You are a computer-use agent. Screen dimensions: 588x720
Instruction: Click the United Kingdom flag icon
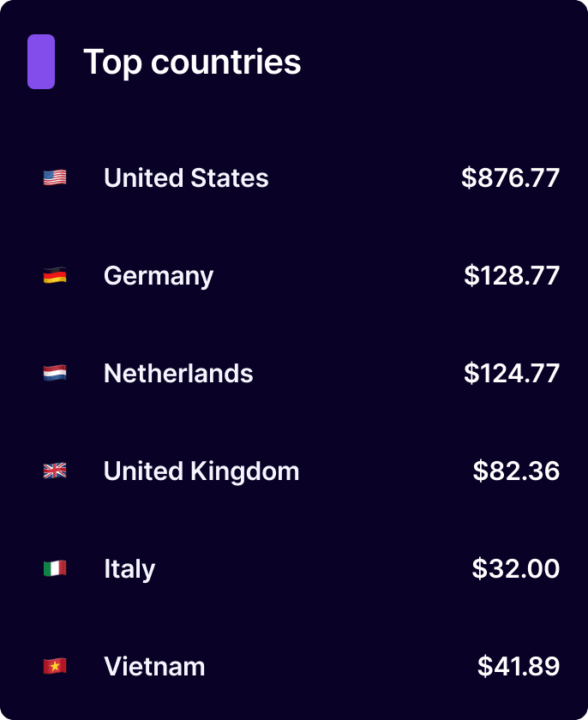55,471
